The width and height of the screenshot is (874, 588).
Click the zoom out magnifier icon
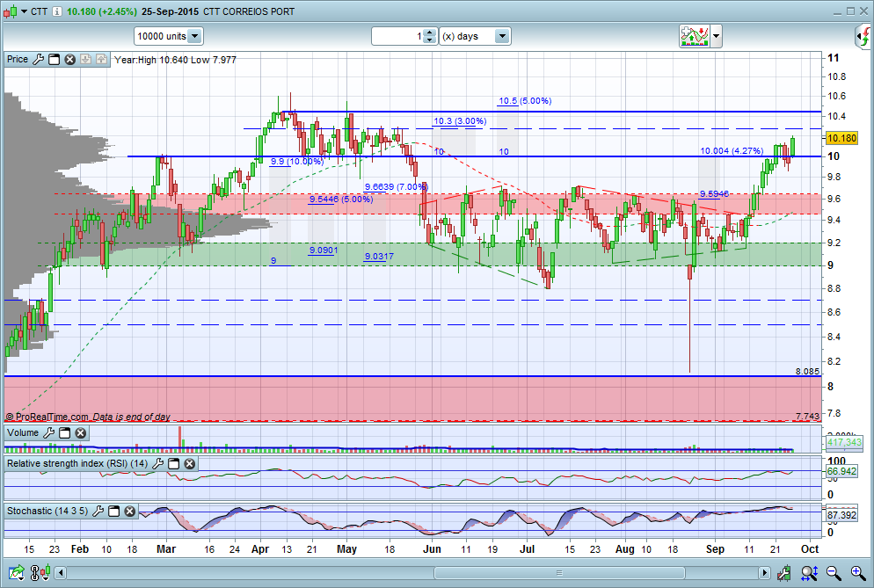coord(835,574)
